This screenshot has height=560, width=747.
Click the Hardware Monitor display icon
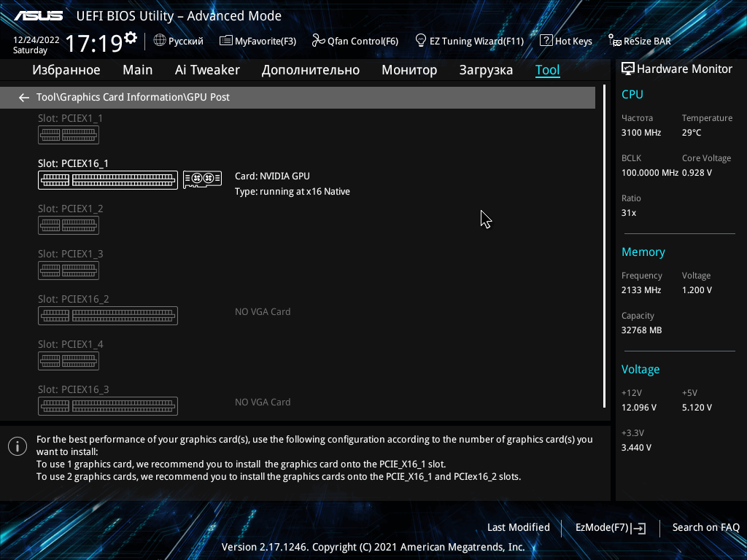coord(628,69)
